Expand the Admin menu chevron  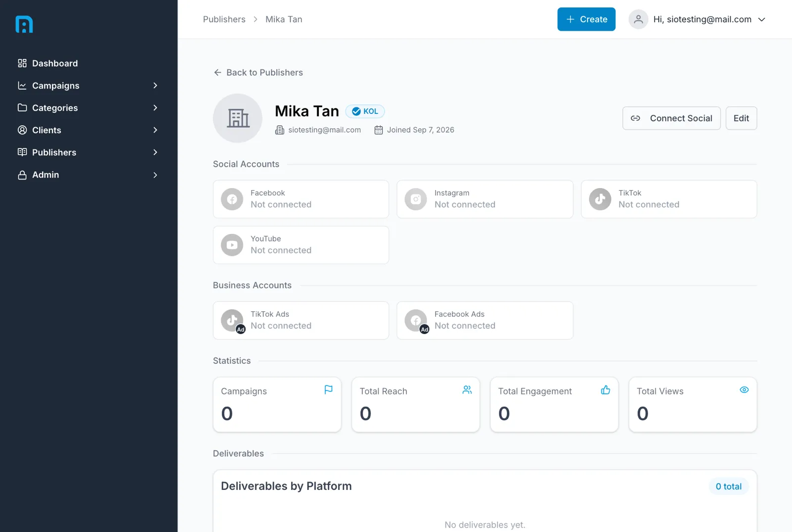155,175
